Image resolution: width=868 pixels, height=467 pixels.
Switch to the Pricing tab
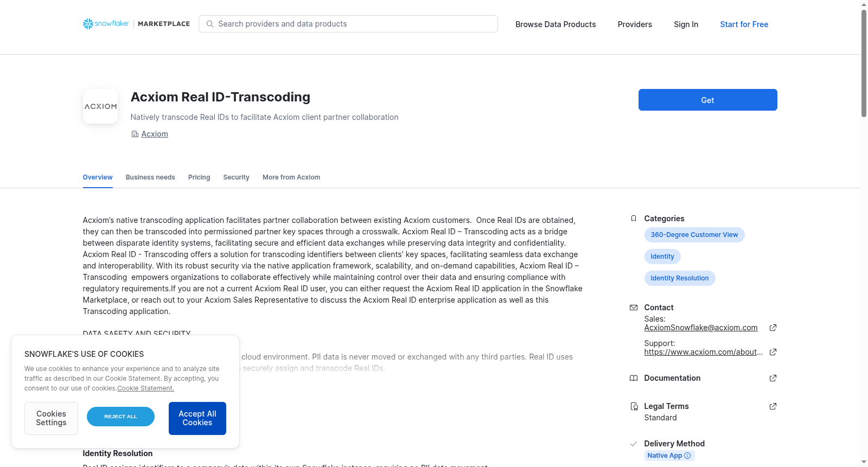(x=199, y=177)
